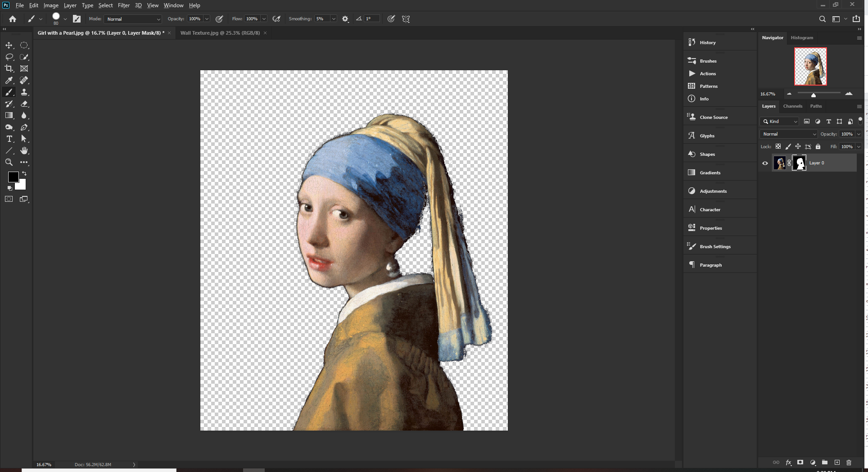The width and height of the screenshot is (868, 472).
Task: Select the Eraser tool
Action: pyautogui.click(x=24, y=104)
